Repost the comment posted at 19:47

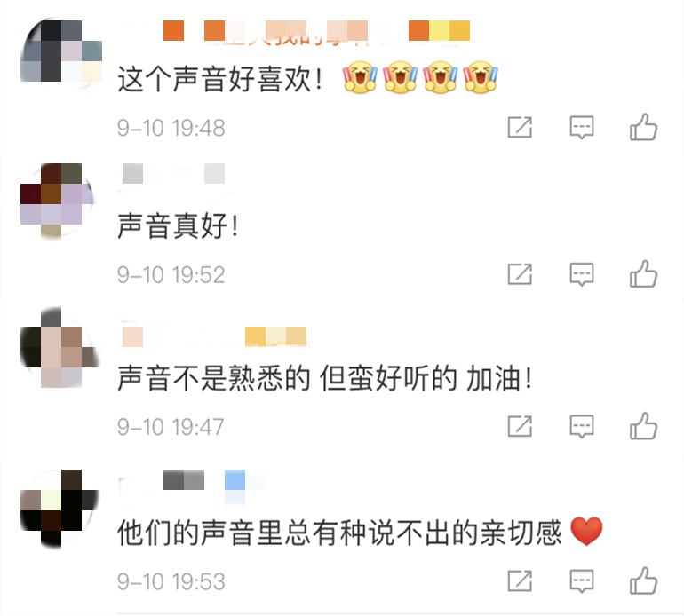520,426
